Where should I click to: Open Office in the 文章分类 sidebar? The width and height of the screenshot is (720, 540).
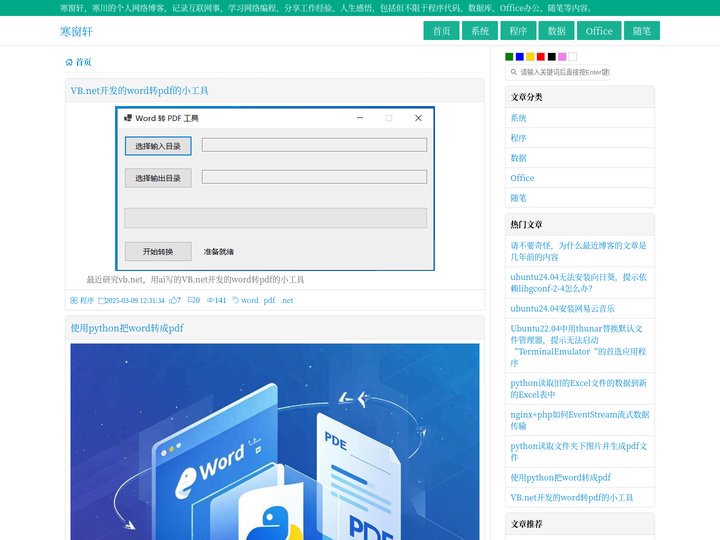[x=522, y=178]
